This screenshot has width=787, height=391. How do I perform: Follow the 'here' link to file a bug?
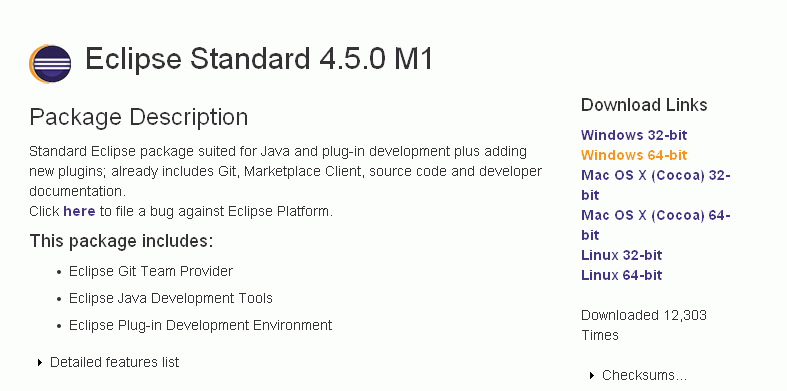click(79, 211)
